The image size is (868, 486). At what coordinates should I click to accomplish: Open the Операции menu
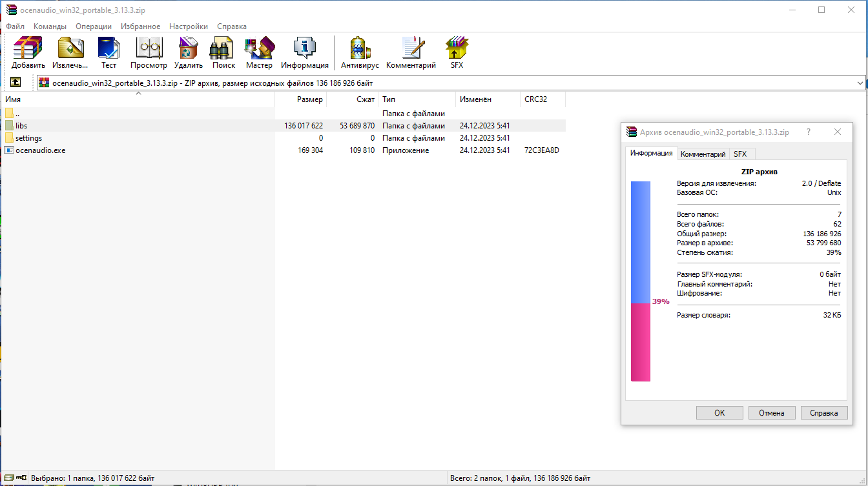click(x=94, y=26)
